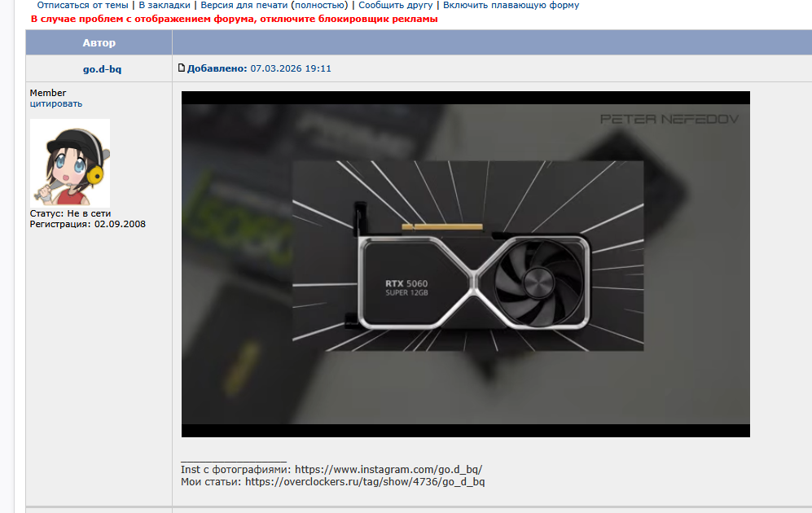Screen dimensions: 812x513
Task: Open 'Версия для печати' link
Action: tap(244, 5)
